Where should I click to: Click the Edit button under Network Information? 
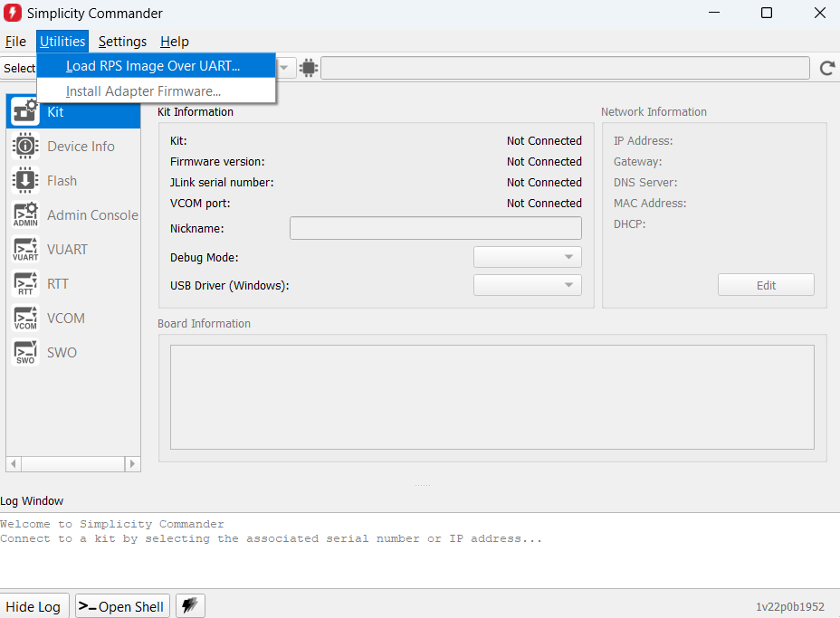coord(765,284)
